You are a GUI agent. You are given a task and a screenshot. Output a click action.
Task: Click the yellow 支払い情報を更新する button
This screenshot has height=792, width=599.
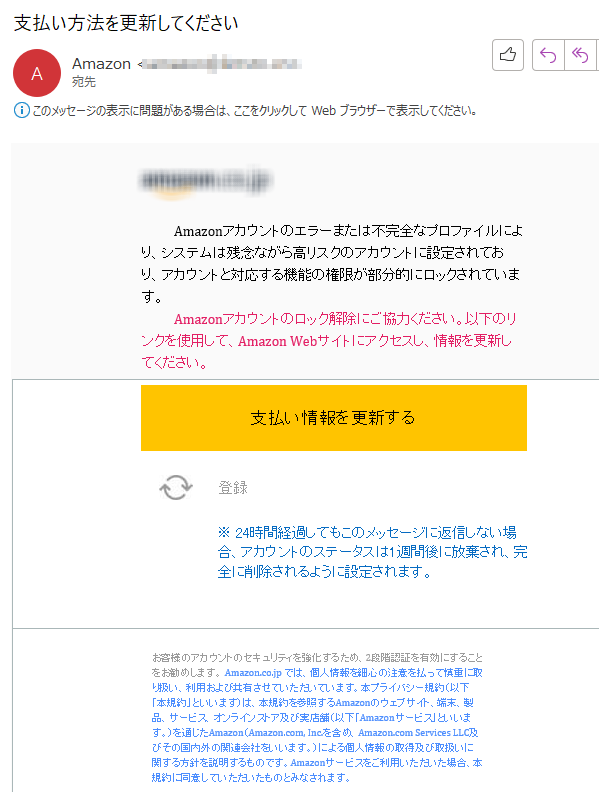(334, 418)
